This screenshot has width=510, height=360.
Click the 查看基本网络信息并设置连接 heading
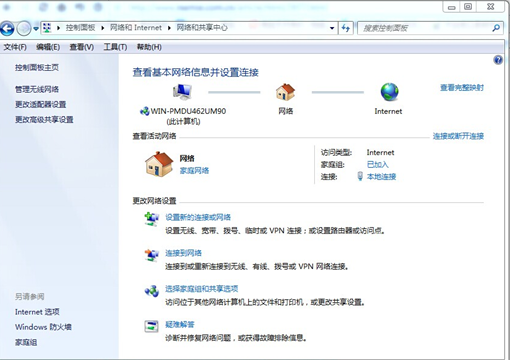(x=196, y=72)
